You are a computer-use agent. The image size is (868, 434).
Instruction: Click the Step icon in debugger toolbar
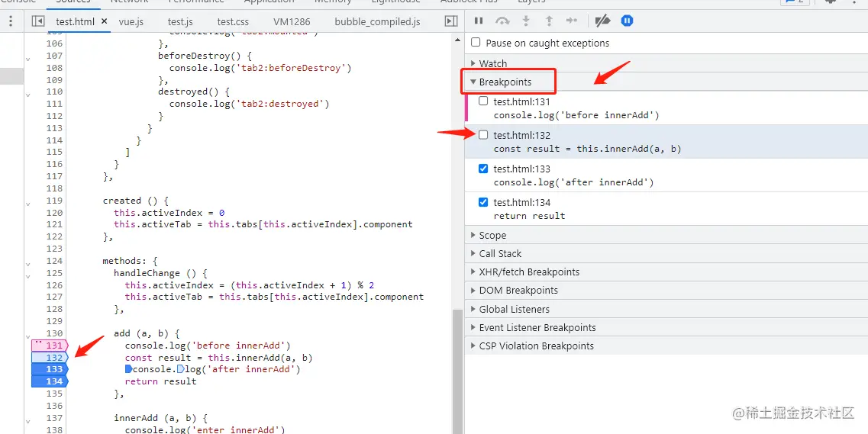click(x=572, y=21)
